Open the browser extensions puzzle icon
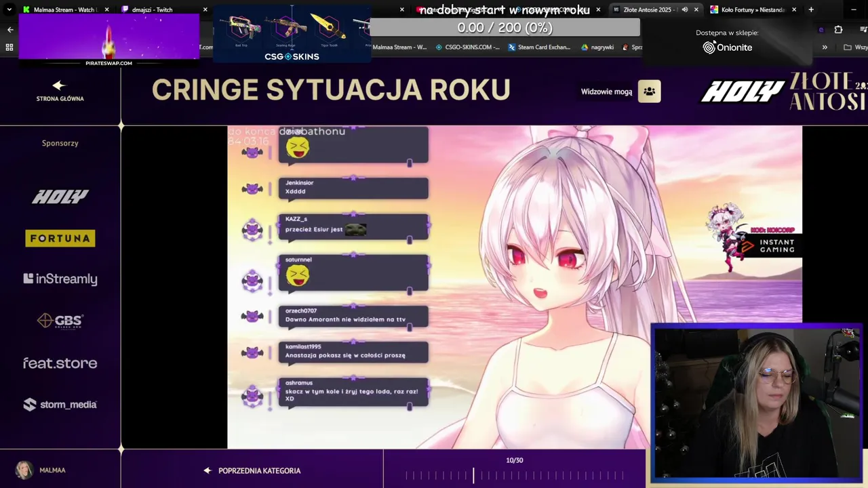This screenshot has height=488, width=868. point(838,30)
